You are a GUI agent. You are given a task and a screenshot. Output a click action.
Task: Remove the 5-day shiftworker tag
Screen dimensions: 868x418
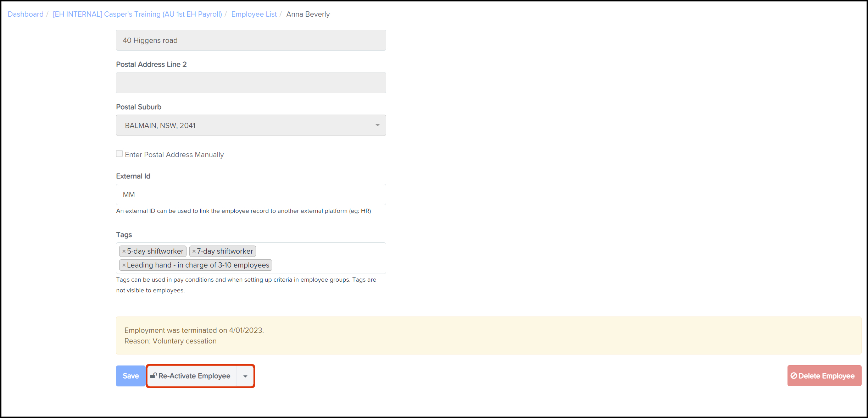(x=124, y=251)
